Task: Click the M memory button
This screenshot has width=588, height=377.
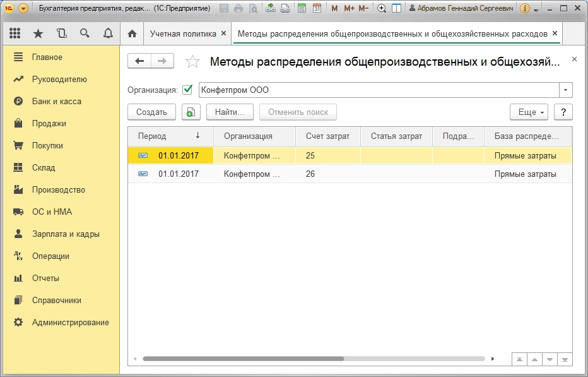Action: [x=334, y=8]
